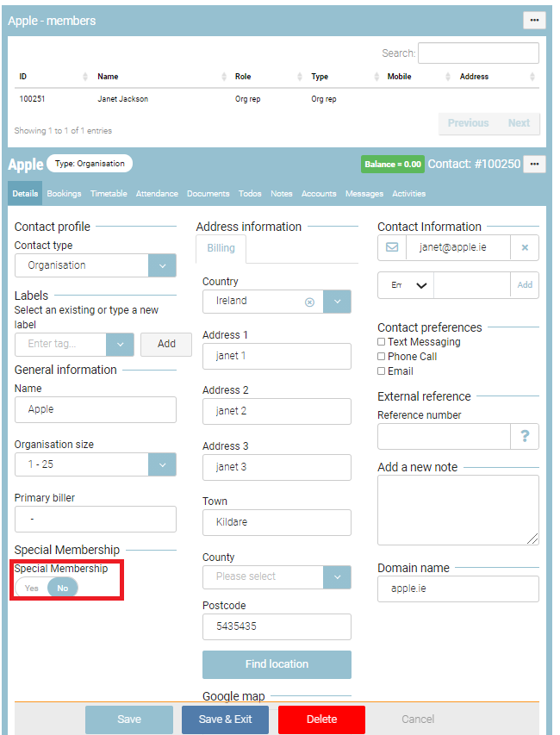Screen dimensions: 560x735
Task: Enable the Text Messaging preference checkbox
Action: (x=382, y=342)
